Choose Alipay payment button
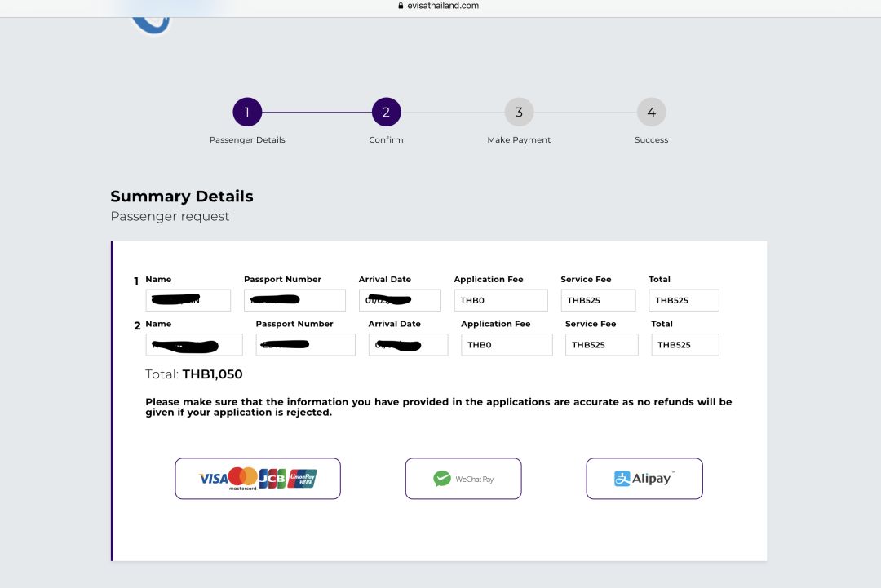This screenshot has width=881, height=588. (x=644, y=479)
